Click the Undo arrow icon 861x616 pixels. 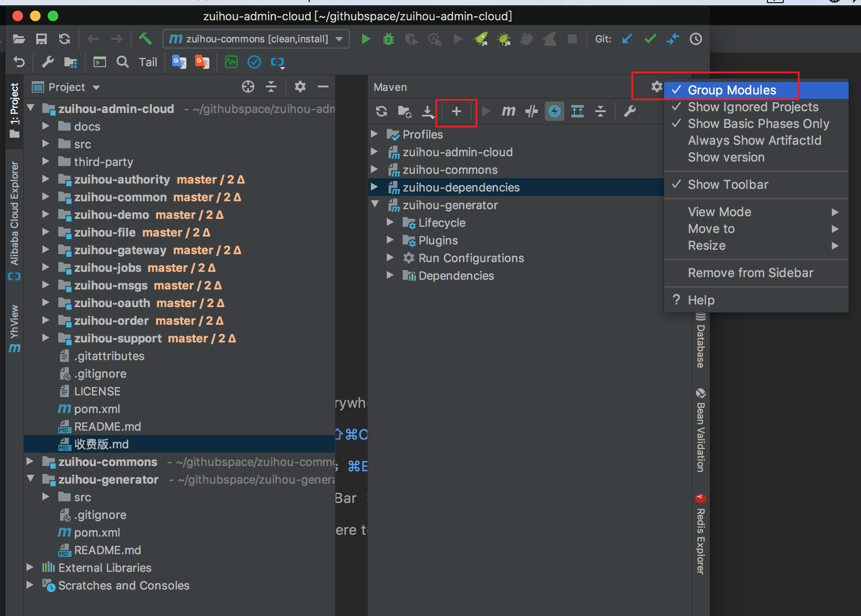click(19, 62)
